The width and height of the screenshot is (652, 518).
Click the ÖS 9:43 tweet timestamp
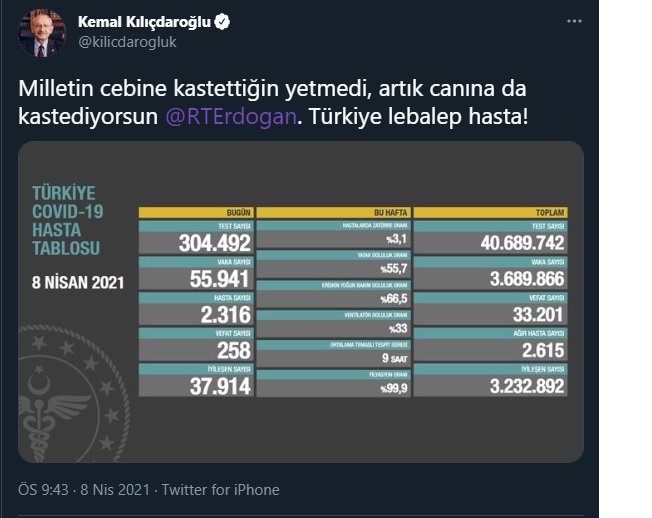43,490
